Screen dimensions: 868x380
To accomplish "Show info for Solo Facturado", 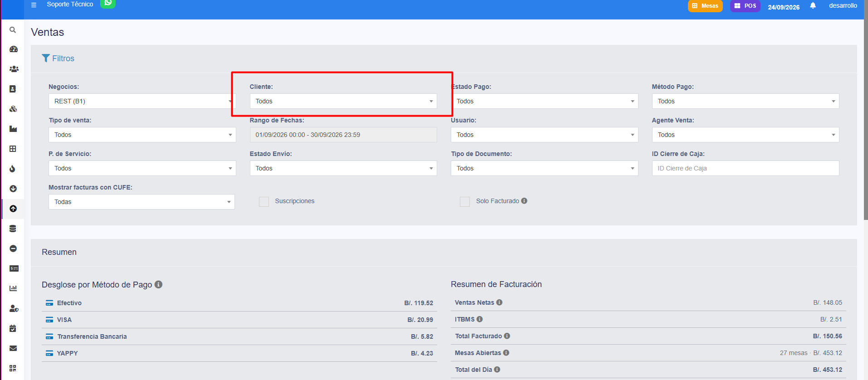I will [524, 201].
